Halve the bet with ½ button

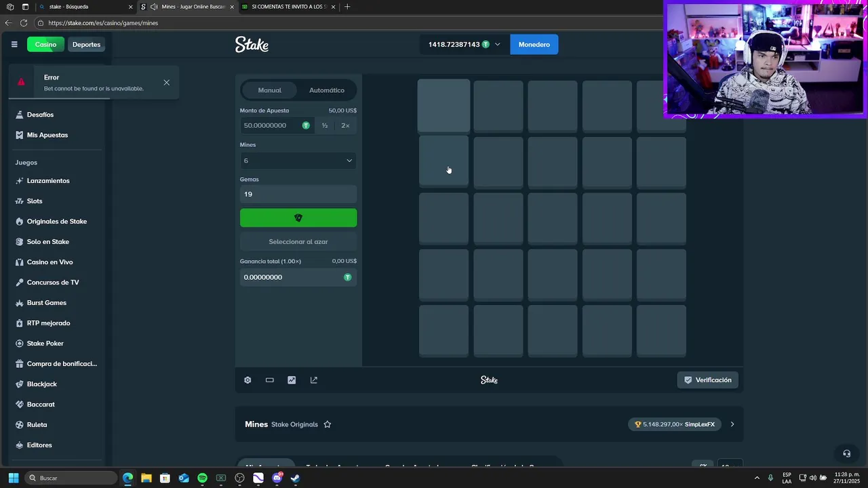click(325, 125)
